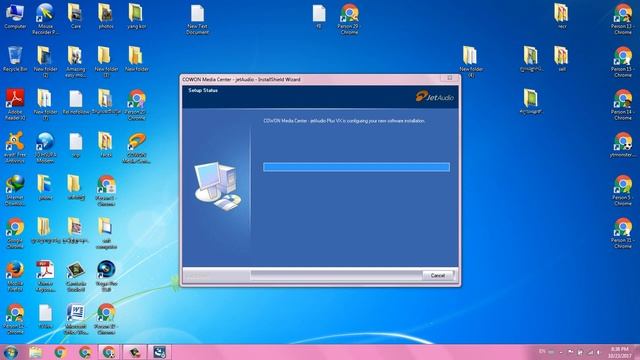Open Camtasia Studio 8 shortcut
This screenshot has height=360, width=640.
pyautogui.click(x=76, y=277)
